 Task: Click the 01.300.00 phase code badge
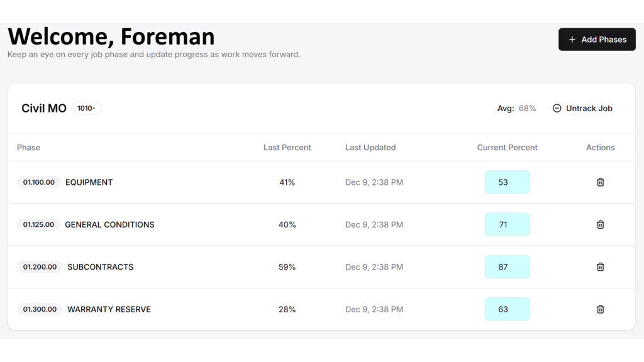(x=38, y=309)
